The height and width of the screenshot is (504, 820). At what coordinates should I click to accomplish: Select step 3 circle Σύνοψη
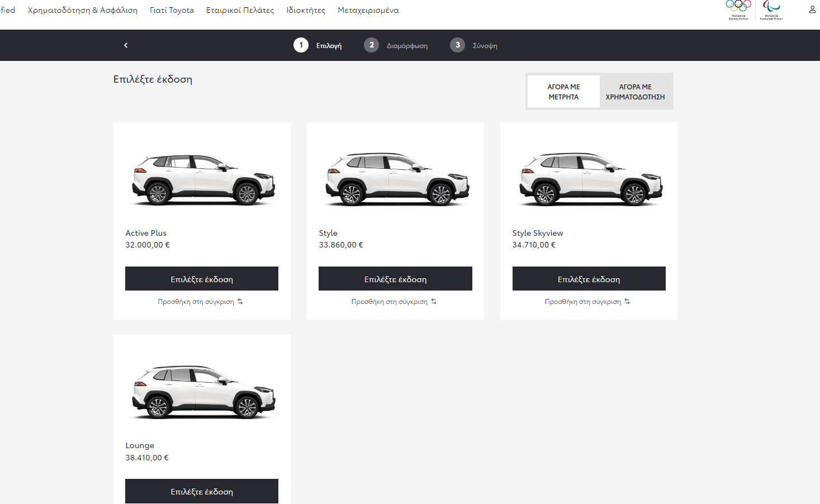click(457, 45)
